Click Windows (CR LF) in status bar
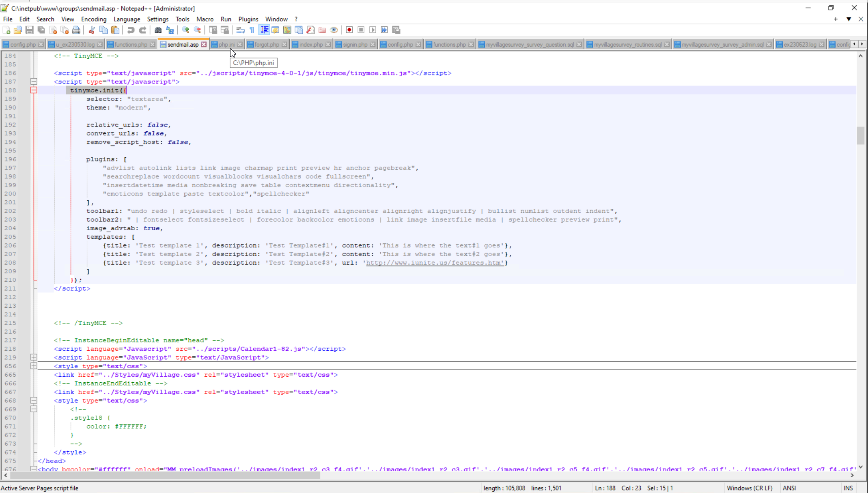868x493 pixels. (749, 488)
